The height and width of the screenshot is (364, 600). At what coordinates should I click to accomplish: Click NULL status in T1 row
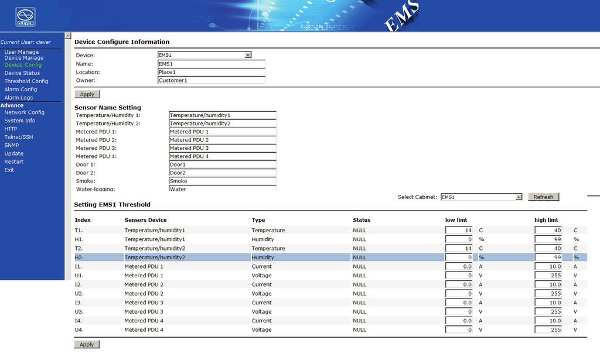pyautogui.click(x=359, y=230)
